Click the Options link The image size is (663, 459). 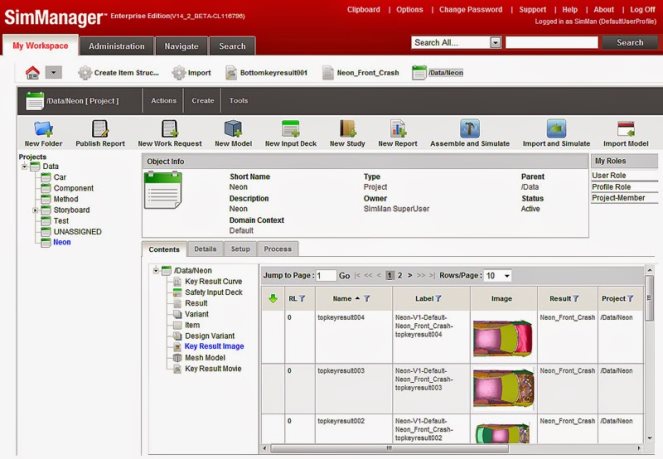click(409, 10)
